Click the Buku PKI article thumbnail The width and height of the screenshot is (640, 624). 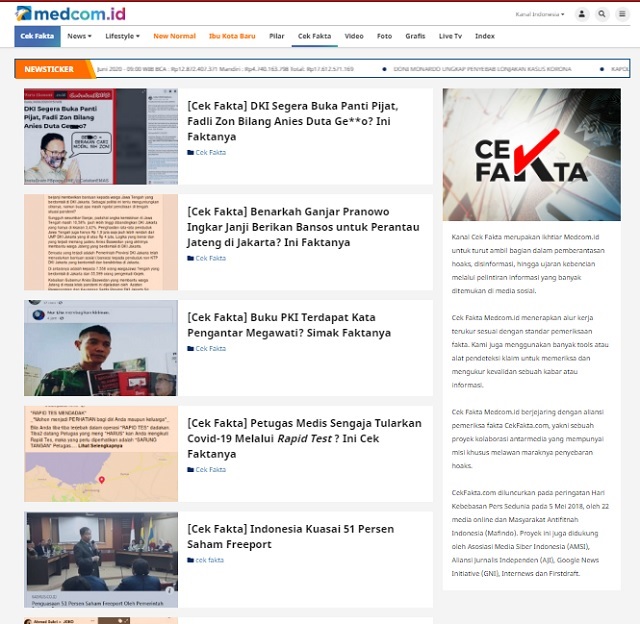pyautogui.click(x=101, y=348)
